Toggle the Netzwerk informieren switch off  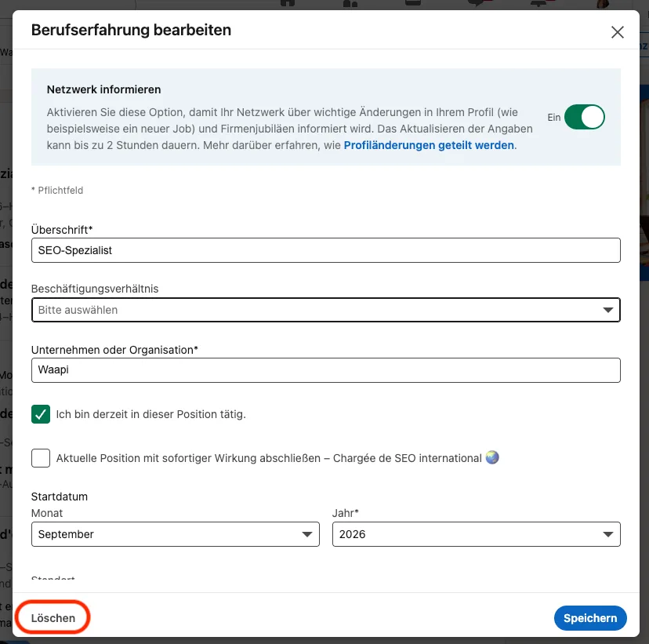click(584, 117)
